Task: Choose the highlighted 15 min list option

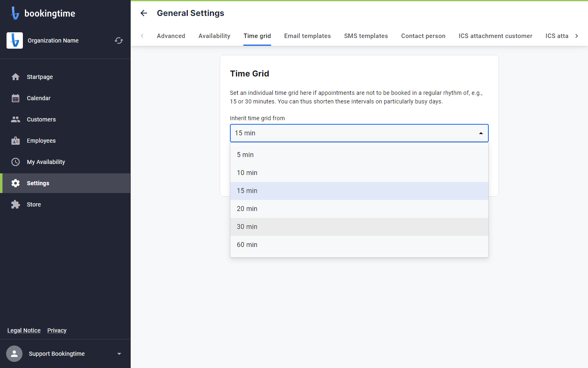Action: (359, 191)
